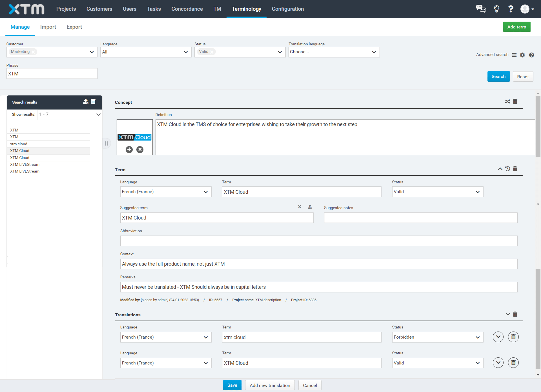Delete the Concept with trash icon
Image resolution: width=541 pixels, height=392 pixels.
pyautogui.click(x=515, y=102)
